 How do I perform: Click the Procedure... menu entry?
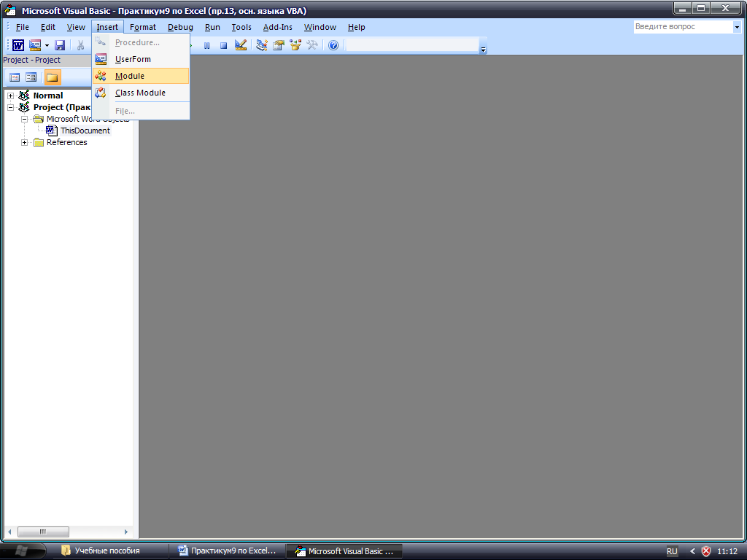141,42
